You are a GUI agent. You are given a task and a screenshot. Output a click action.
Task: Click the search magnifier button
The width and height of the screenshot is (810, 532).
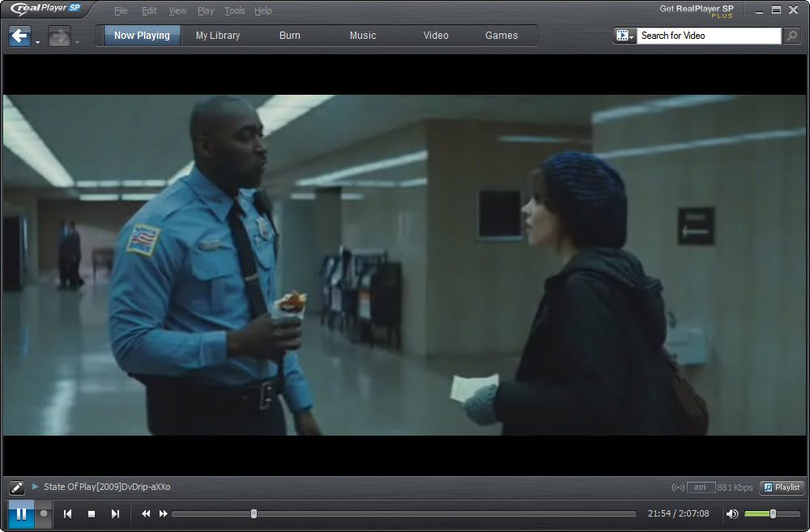(x=791, y=36)
